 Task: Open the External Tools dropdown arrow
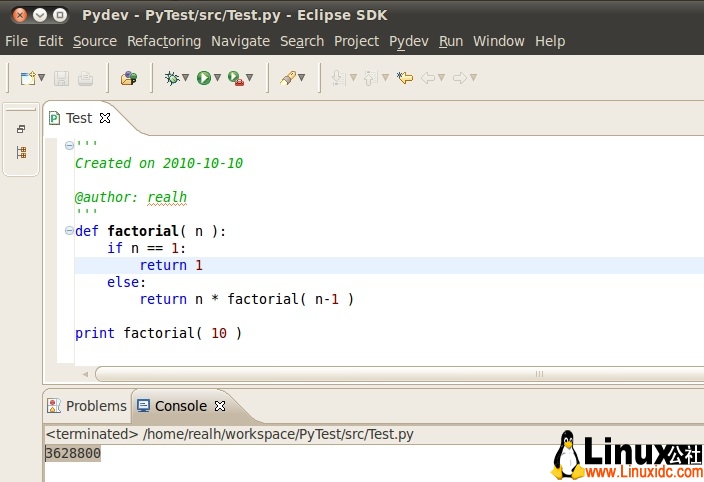point(250,78)
